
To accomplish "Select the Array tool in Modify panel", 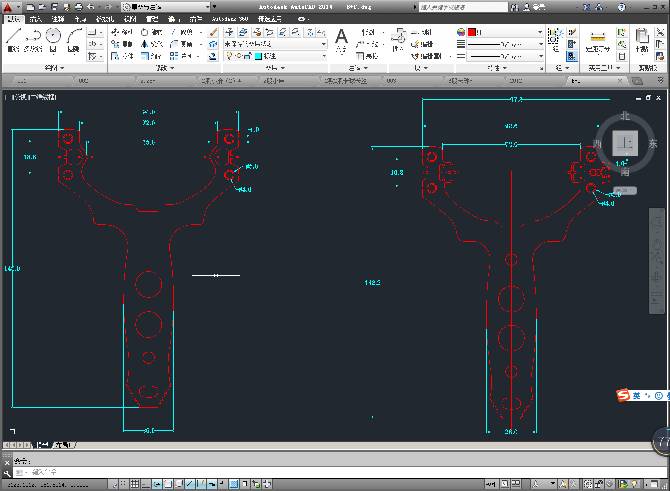I will point(182,56).
